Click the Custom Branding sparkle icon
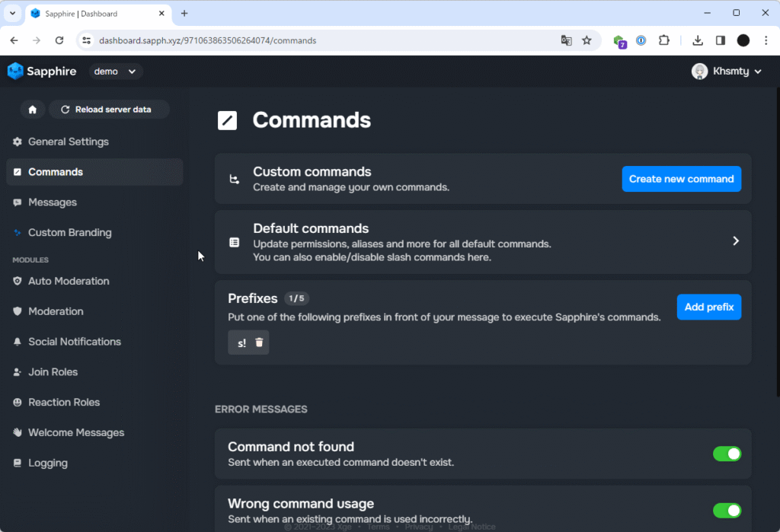The width and height of the screenshot is (780, 532). (18, 233)
